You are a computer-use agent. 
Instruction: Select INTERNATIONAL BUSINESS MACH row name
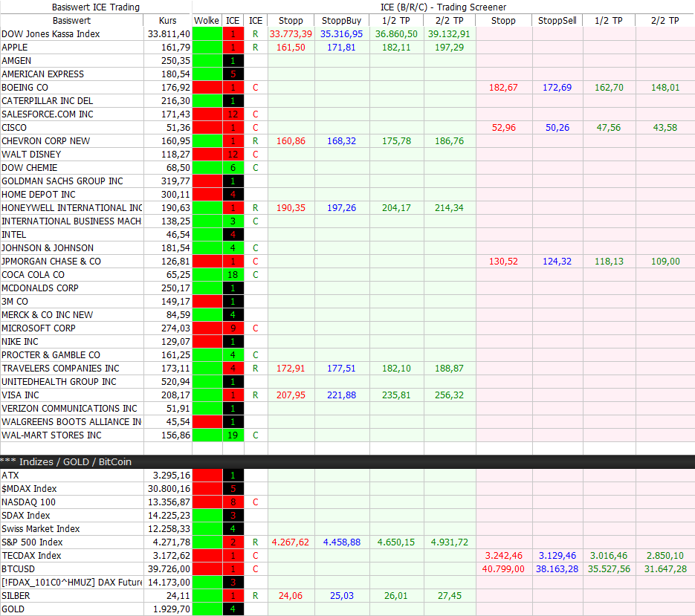pos(71,221)
